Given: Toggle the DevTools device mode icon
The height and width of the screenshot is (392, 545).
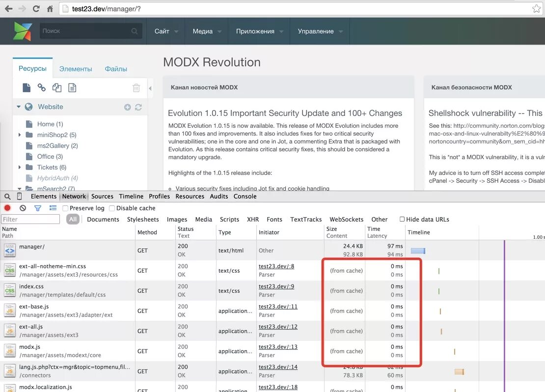Looking at the screenshot, I should pos(20,196).
